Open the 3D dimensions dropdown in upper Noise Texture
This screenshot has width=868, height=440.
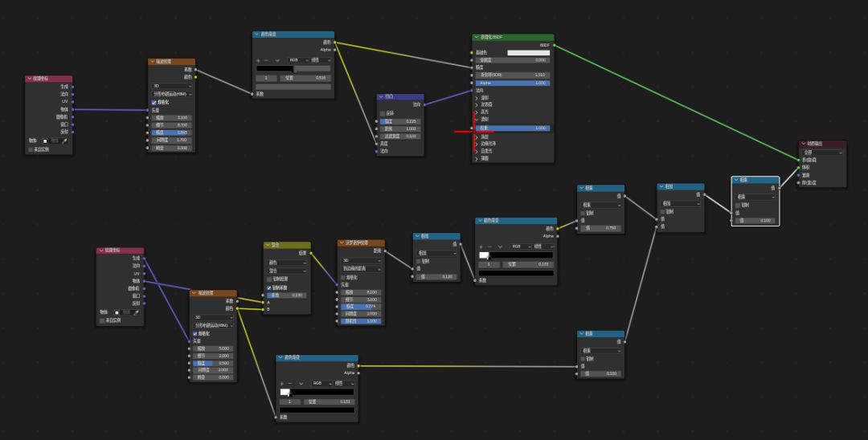click(172, 86)
